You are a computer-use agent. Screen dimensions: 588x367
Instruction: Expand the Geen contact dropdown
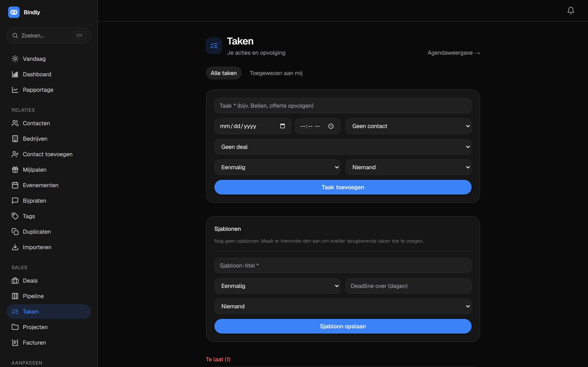[x=409, y=126]
